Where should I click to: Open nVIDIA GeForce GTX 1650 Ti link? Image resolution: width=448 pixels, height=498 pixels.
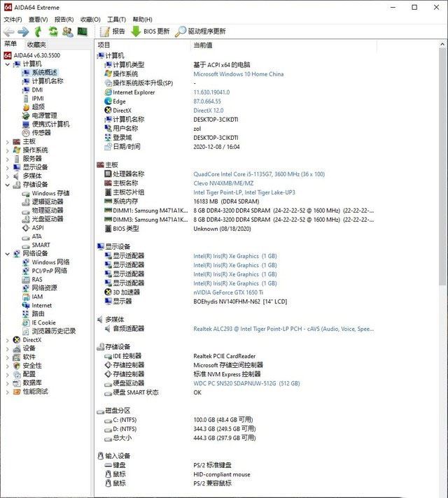[228, 292]
